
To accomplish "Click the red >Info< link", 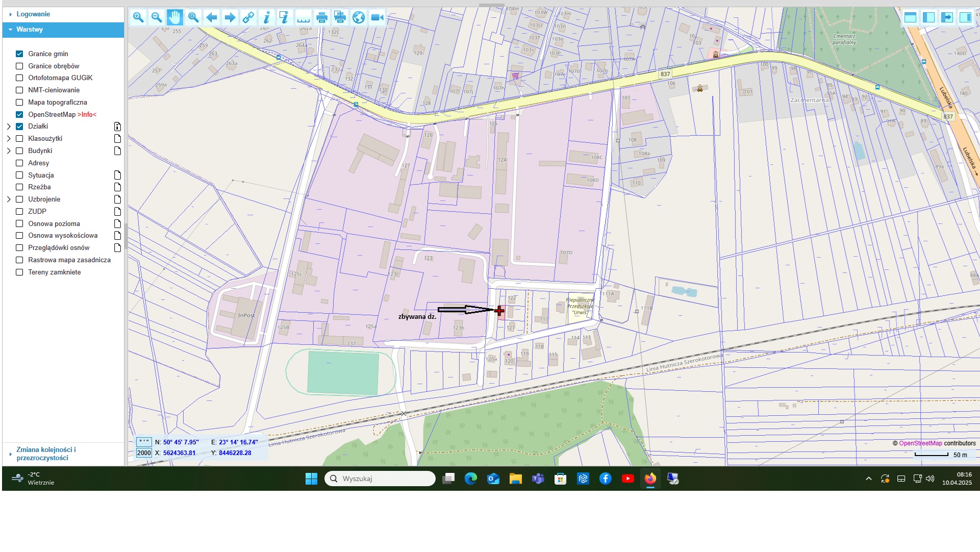I will [x=87, y=115].
